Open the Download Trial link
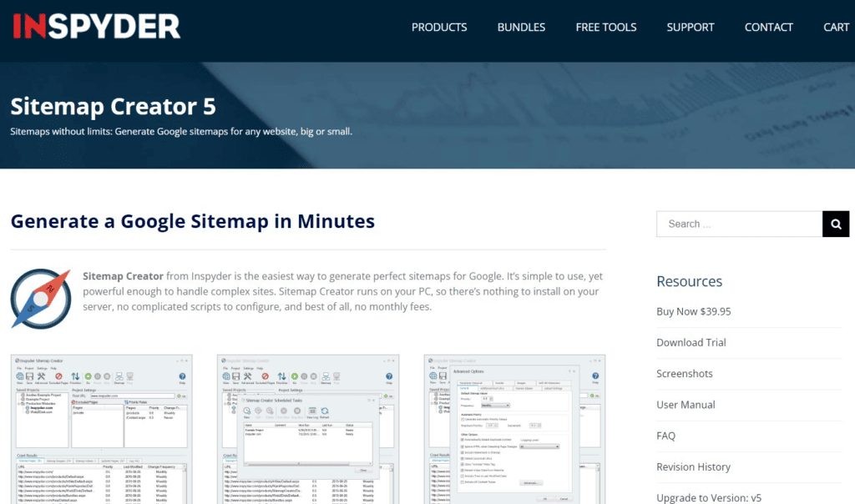The width and height of the screenshot is (855, 504). pos(691,343)
